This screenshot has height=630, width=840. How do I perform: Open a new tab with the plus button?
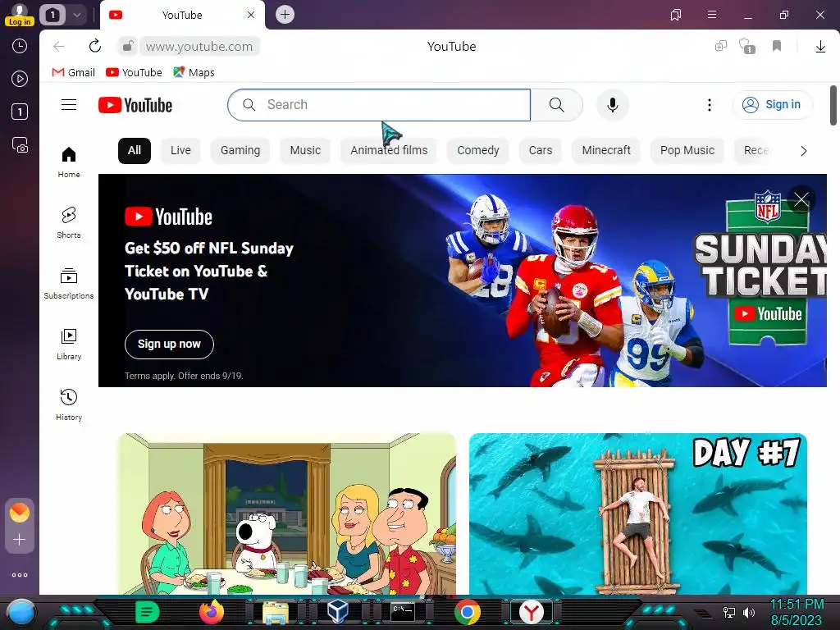(x=285, y=15)
